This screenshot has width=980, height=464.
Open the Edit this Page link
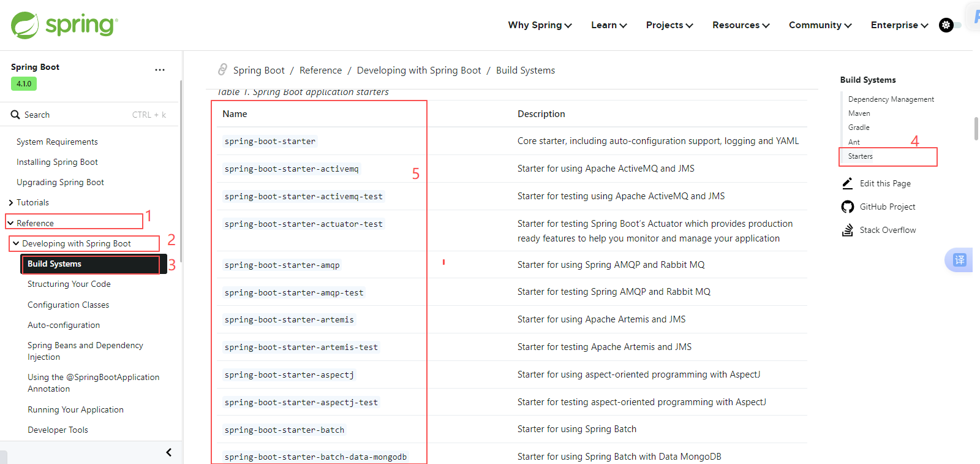point(885,183)
